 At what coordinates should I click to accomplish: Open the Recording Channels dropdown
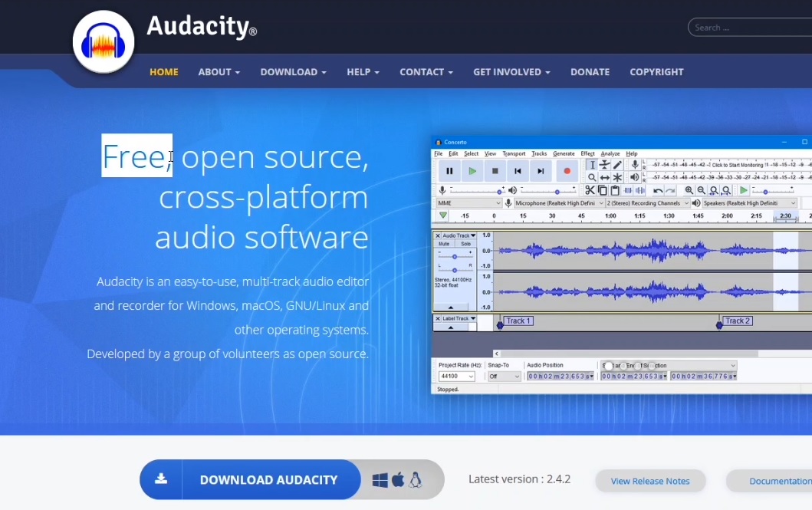647,203
